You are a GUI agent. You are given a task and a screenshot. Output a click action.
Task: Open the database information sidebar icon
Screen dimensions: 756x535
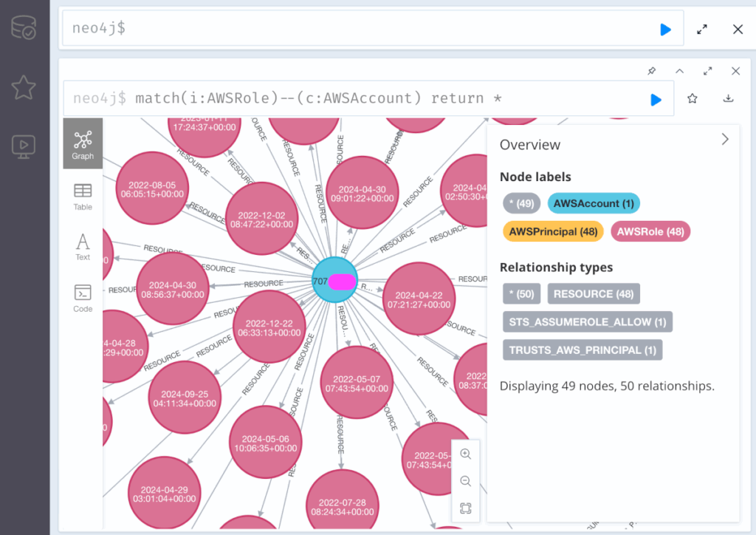(x=24, y=29)
